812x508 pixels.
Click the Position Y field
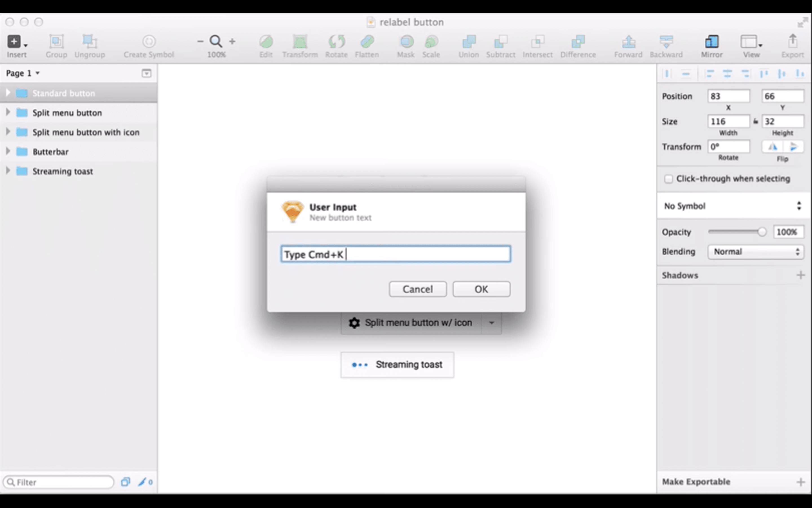coord(783,96)
